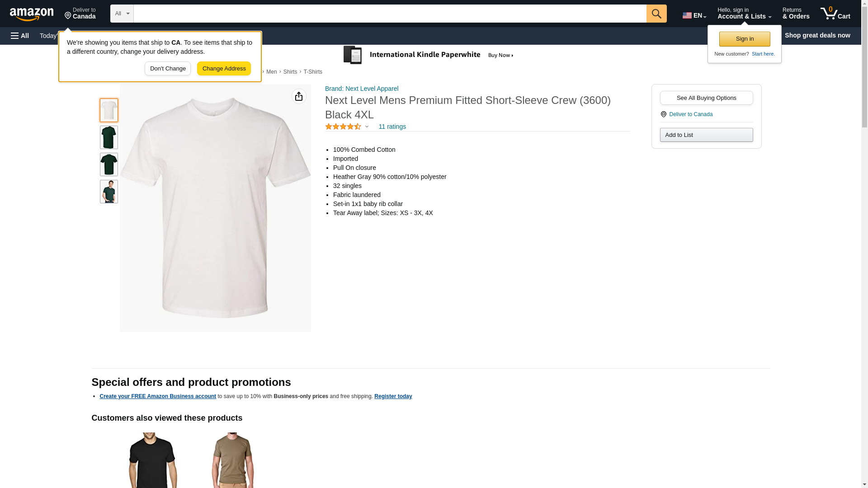Viewport: 868px width, 488px height.
Task: Click the search magnifier button
Action: [656, 14]
